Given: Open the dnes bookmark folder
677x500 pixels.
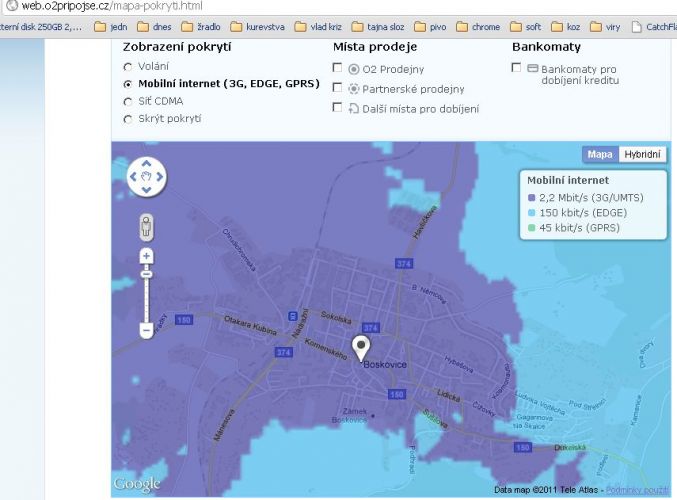Looking at the screenshot, I should coord(154,27).
